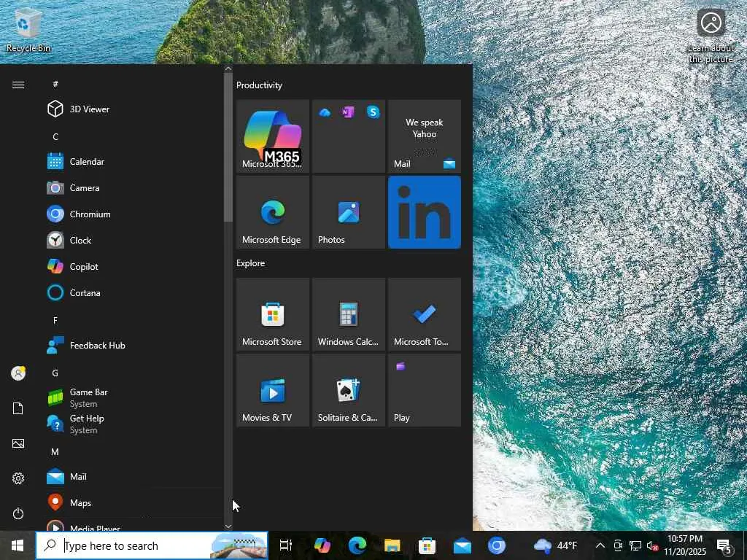Open File Explorer from the taskbar
This screenshot has width=747, height=560.
392,545
